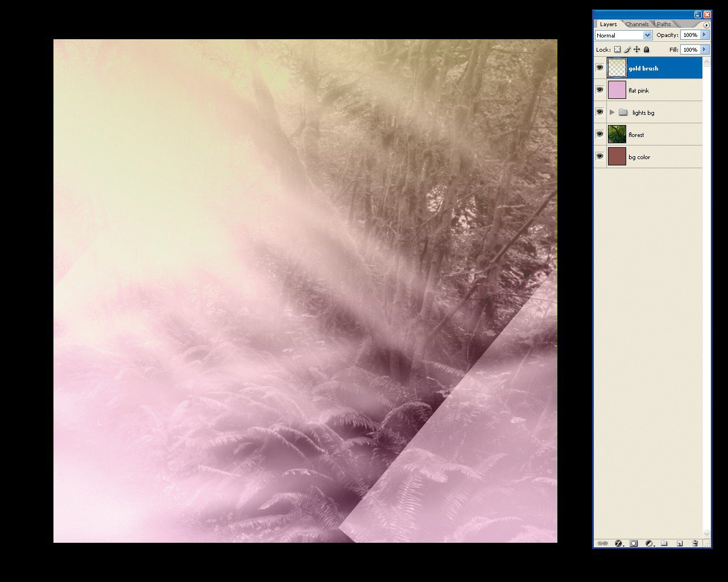Image resolution: width=728 pixels, height=582 pixels.
Task: Lock transparent pixels
Action: (x=617, y=49)
